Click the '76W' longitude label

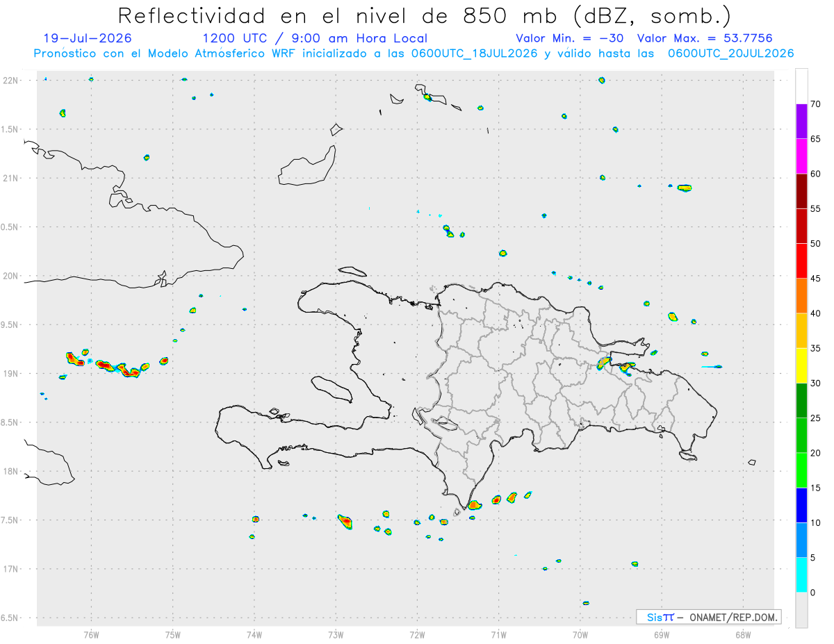pyautogui.click(x=91, y=635)
